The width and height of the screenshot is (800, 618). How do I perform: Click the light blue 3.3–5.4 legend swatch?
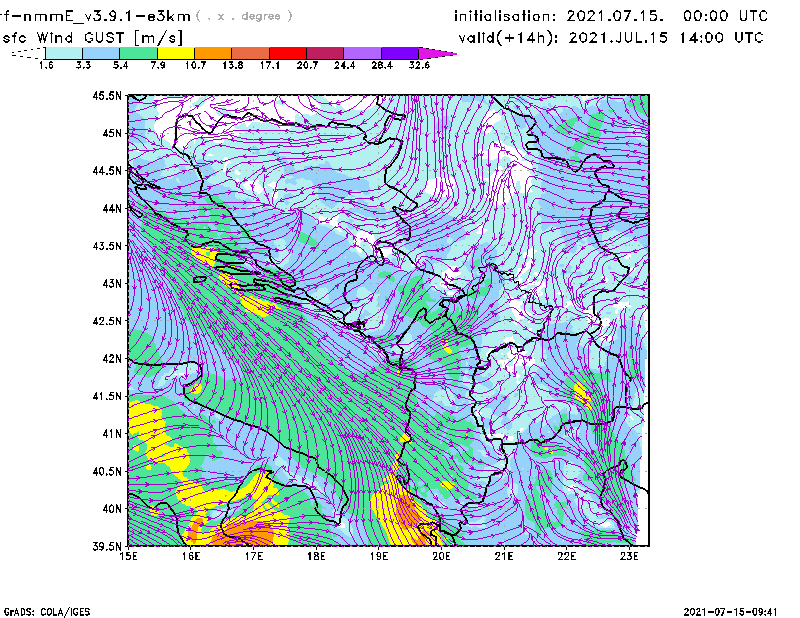(101, 53)
